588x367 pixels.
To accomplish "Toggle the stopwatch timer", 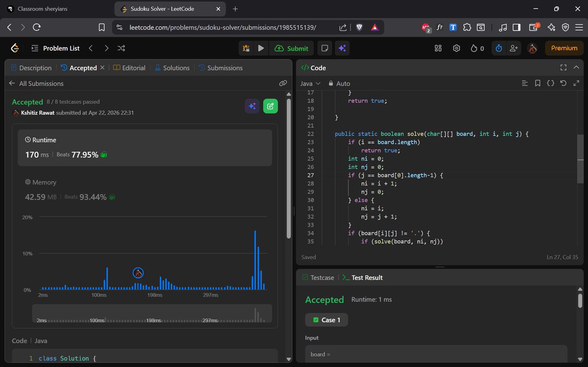I will click(x=498, y=48).
